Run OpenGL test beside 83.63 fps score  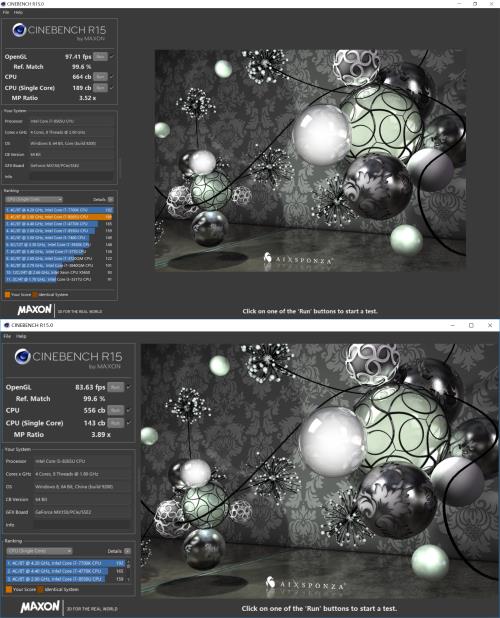click(x=115, y=387)
